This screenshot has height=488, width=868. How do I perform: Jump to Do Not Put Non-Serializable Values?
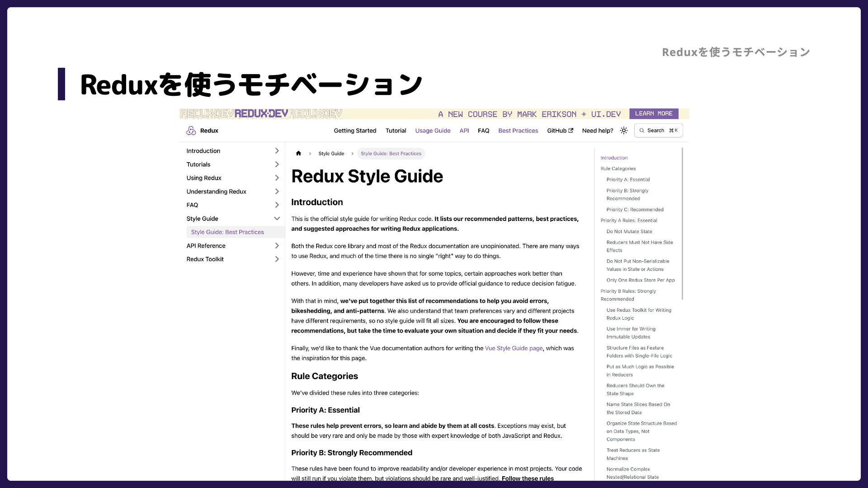coord(637,265)
